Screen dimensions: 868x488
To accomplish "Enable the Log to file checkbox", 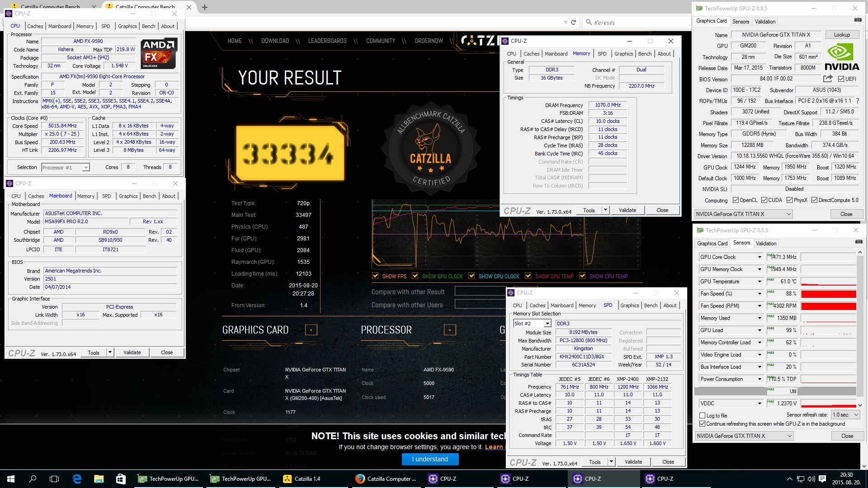I will tap(702, 416).
